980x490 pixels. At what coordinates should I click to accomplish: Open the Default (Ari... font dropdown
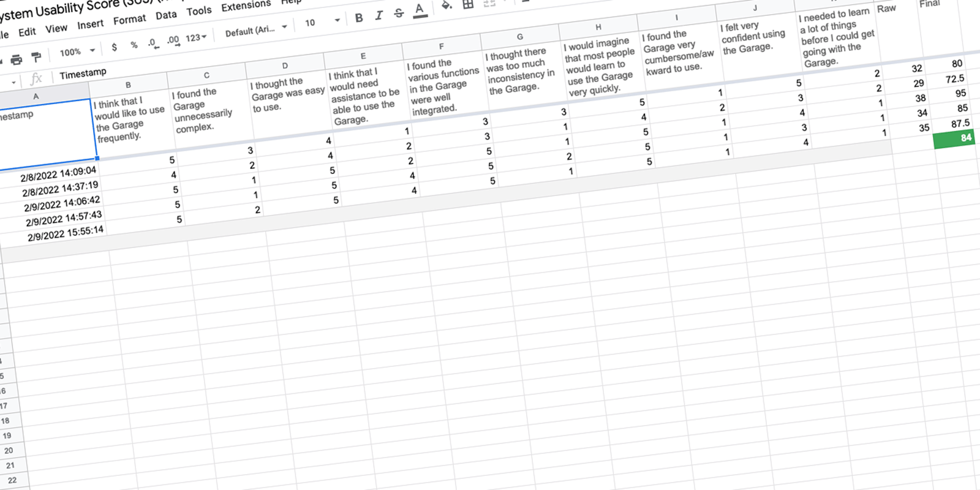point(256,30)
